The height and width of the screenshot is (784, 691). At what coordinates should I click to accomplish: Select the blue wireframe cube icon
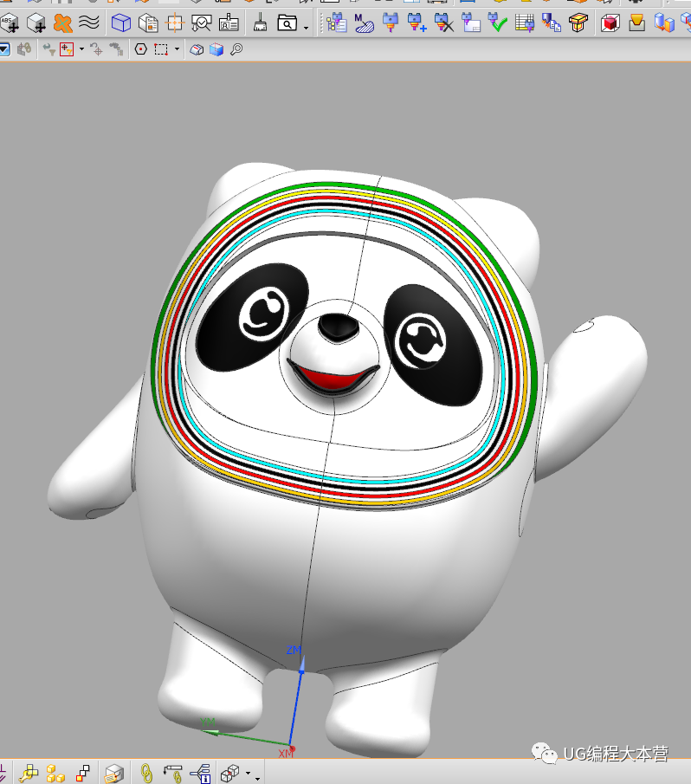coord(121,23)
